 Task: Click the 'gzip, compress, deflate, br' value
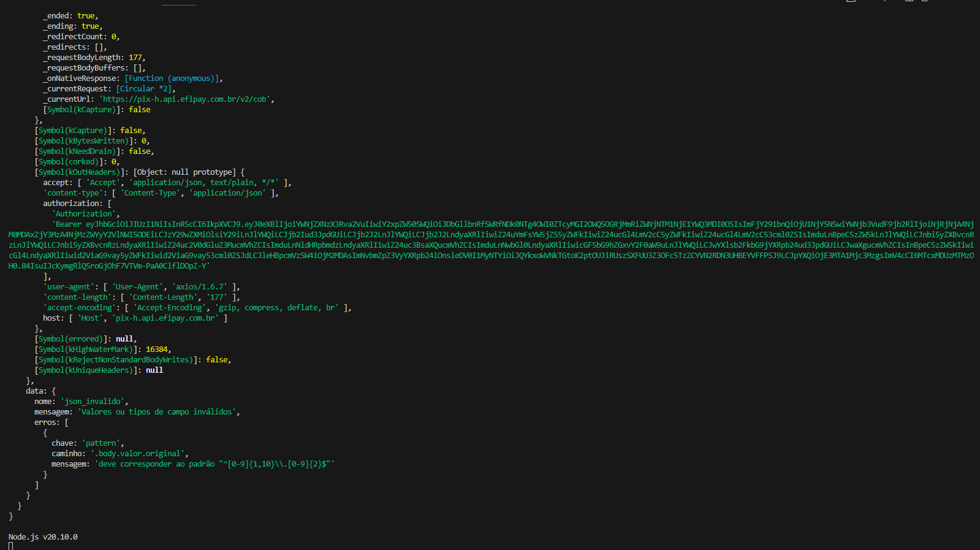[276, 308]
